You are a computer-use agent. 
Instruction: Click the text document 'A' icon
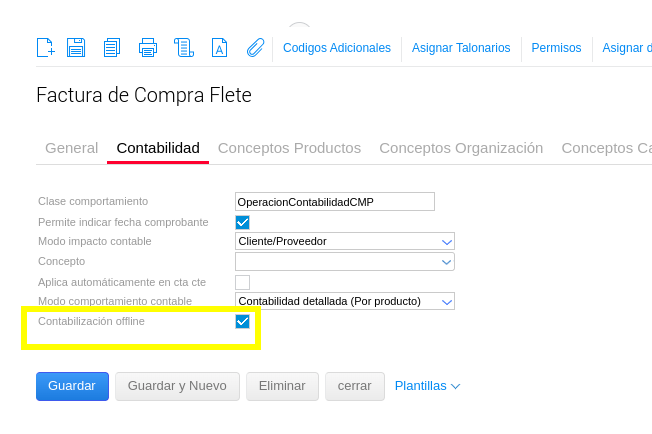point(219,47)
